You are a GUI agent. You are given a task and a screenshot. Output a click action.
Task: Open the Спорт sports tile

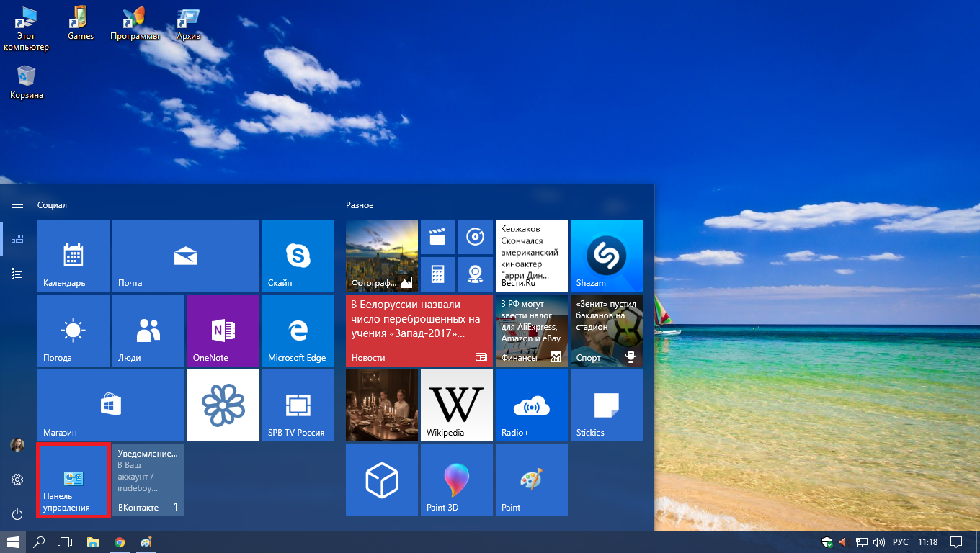[607, 331]
